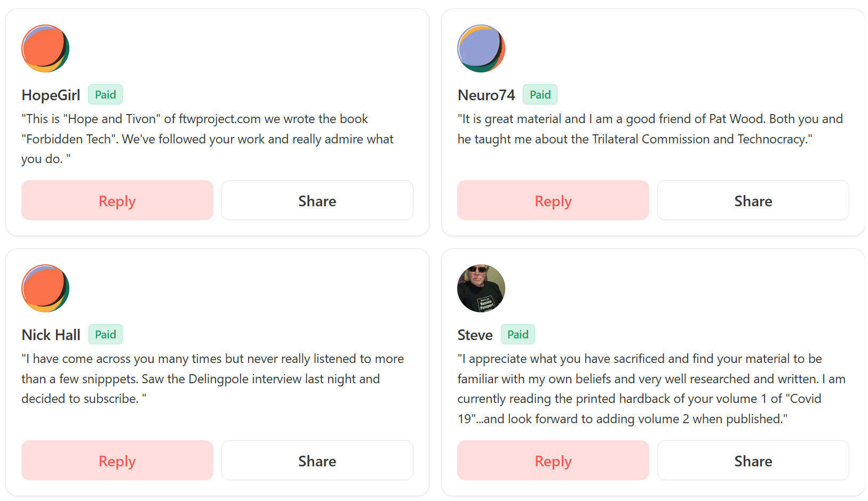Reply to Neuro74's comment
Image resolution: width=868 pixels, height=501 pixels.
coord(553,200)
